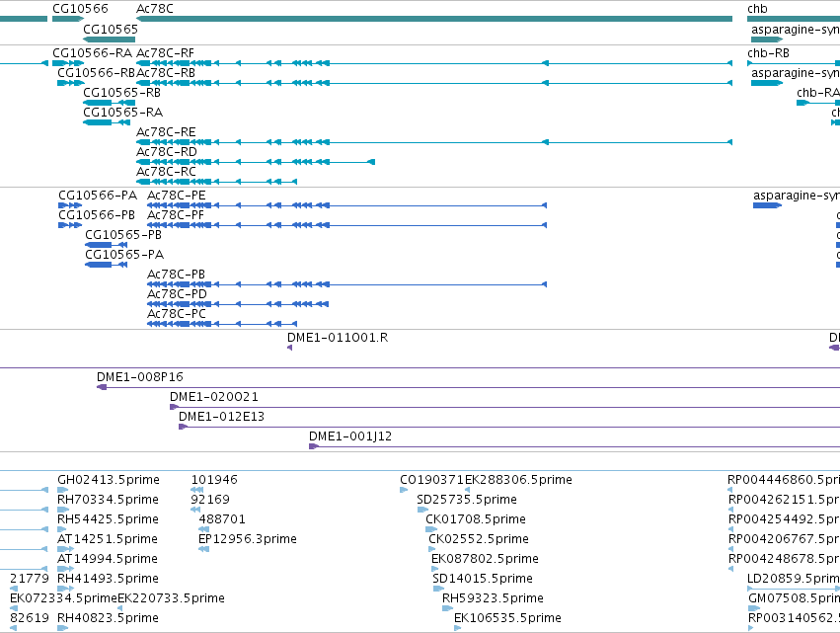Select the chb-RB transcript label

768,53
